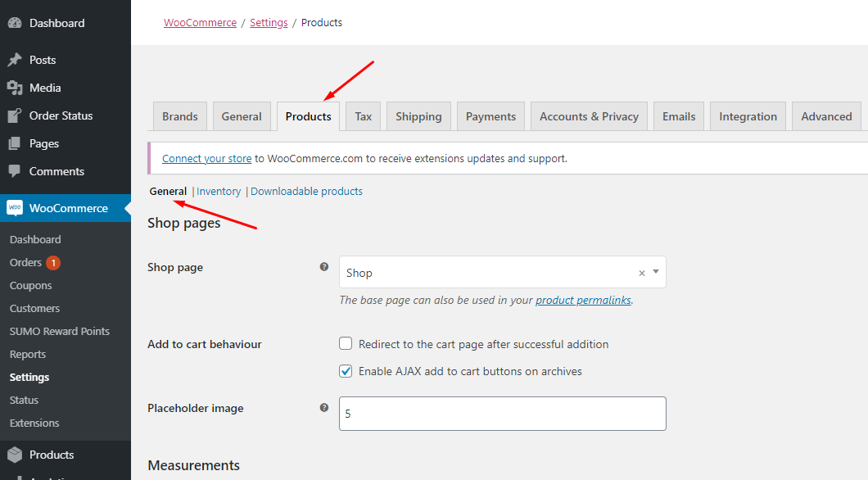This screenshot has width=868, height=480.
Task: Enable redirect to cart page checkbox
Action: [346, 344]
